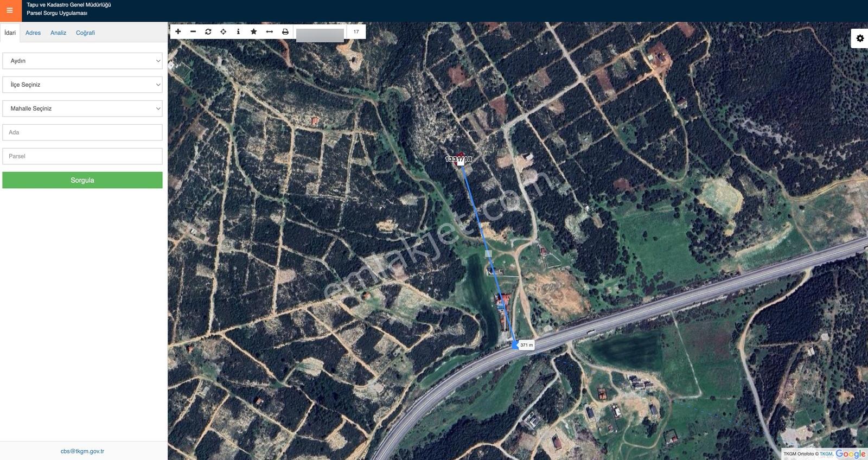Click the refresh map icon

pos(208,31)
